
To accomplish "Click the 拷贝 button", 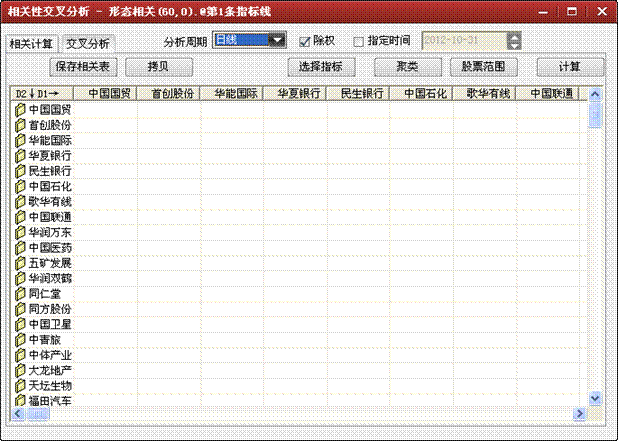I will [x=159, y=67].
